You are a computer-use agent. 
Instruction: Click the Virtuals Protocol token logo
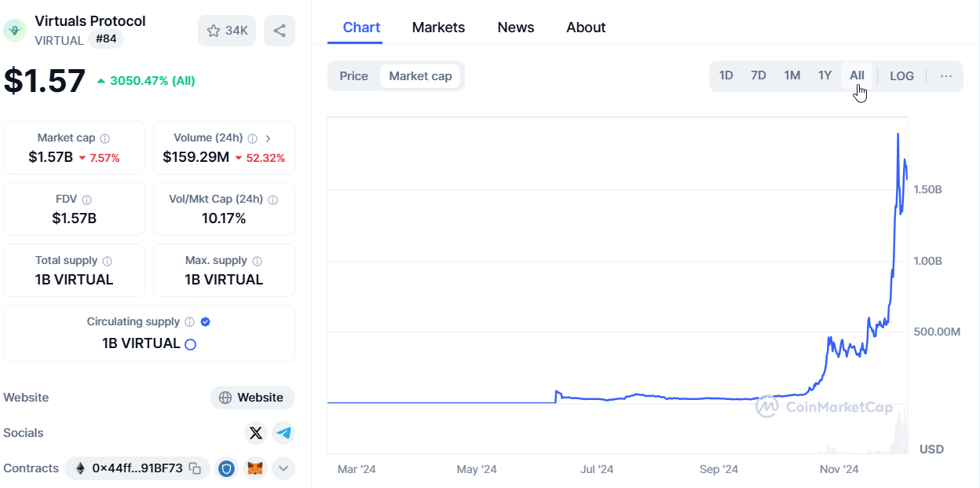click(15, 31)
